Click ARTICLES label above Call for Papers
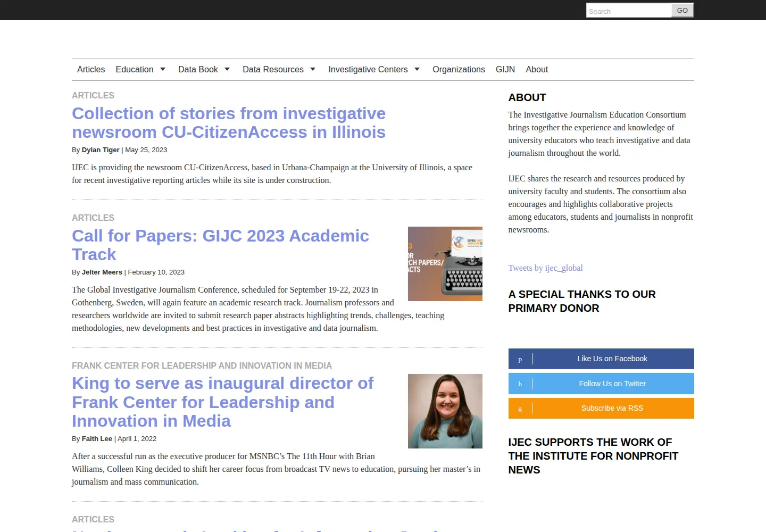The height and width of the screenshot is (532, 766). 93,218
